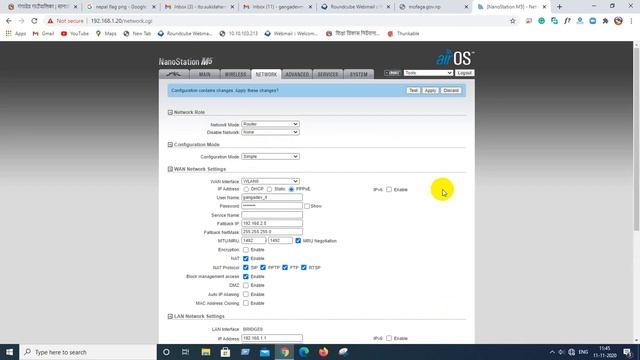Open a new browser tab
This screenshot has height=360, width=640.
(x=559, y=7)
